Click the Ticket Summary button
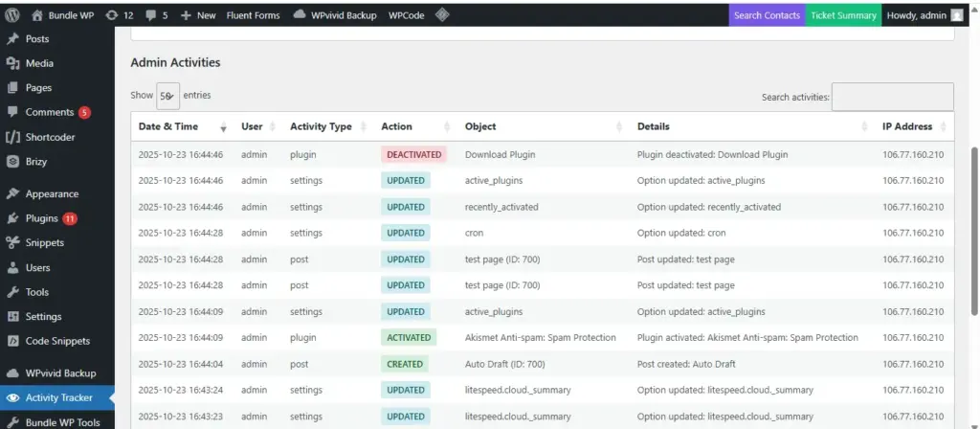 [x=843, y=15]
